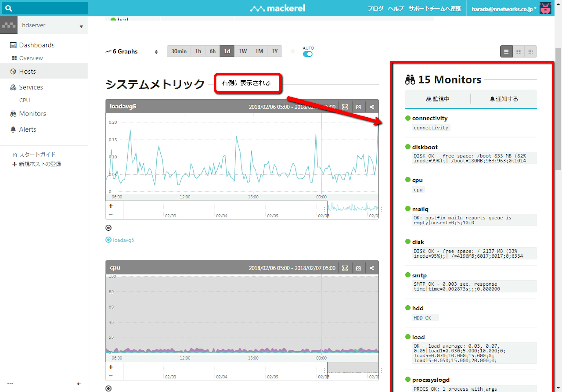This screenshot has height=392, width=562.
Task: Switch to three-column grid layout
Action: [x=530, y=52]
